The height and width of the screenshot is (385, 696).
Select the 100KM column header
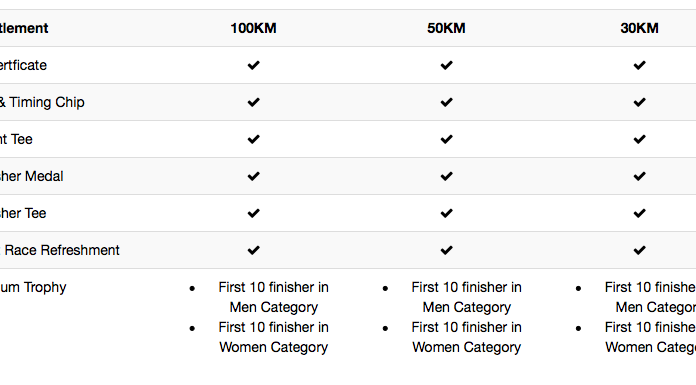[x=253, y=28]
